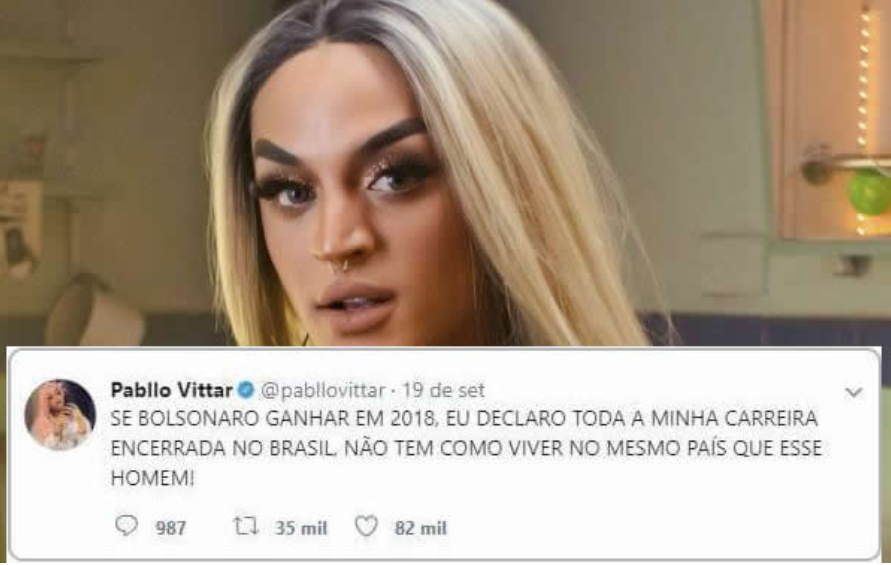The width and height of the screenshot is (891, 565).
Task: Click the string lights on the window frame
Action: (x=864, y=119)
